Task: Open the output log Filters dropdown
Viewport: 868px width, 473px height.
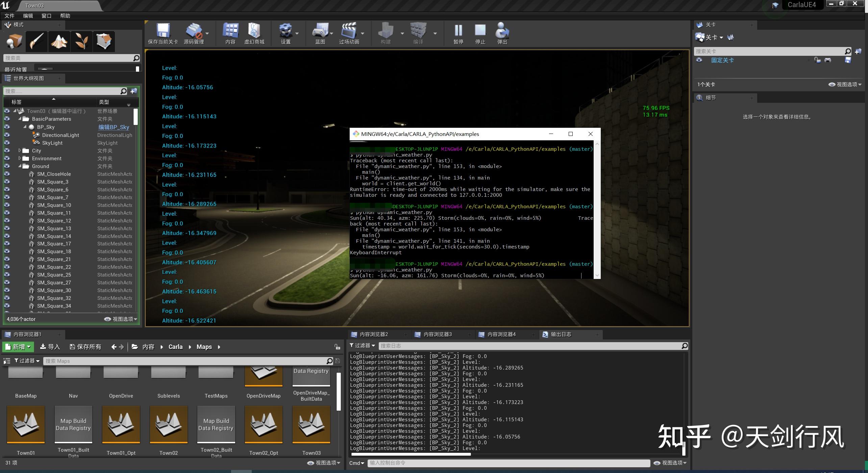Action: click(362, 346)
